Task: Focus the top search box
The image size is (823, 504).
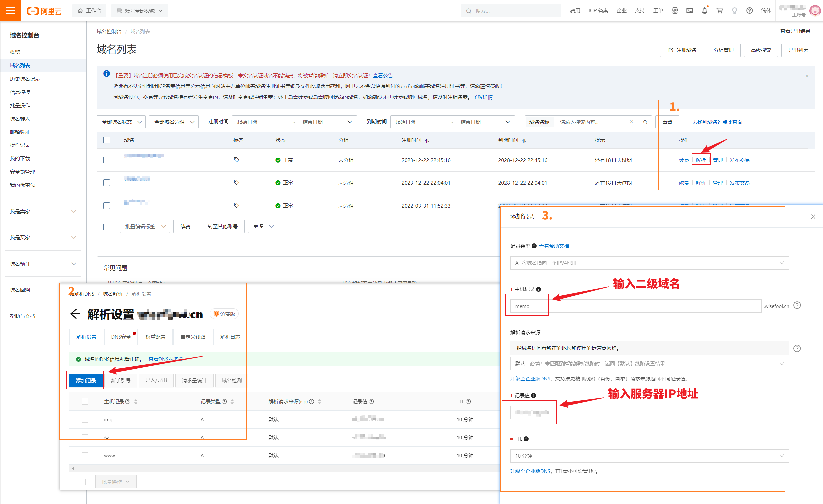Action: click(511, 11)
